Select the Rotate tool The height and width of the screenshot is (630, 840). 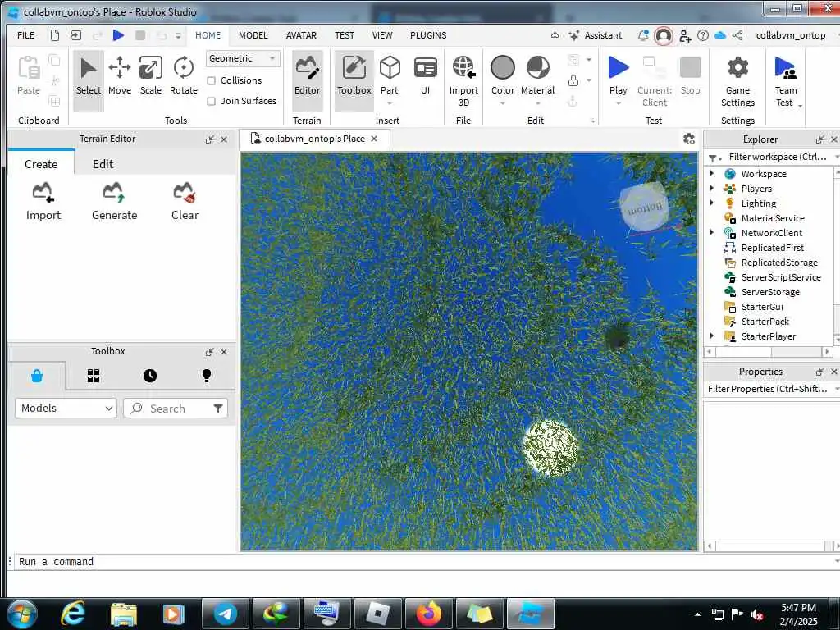pyautogui.click(x=183, y=75)
